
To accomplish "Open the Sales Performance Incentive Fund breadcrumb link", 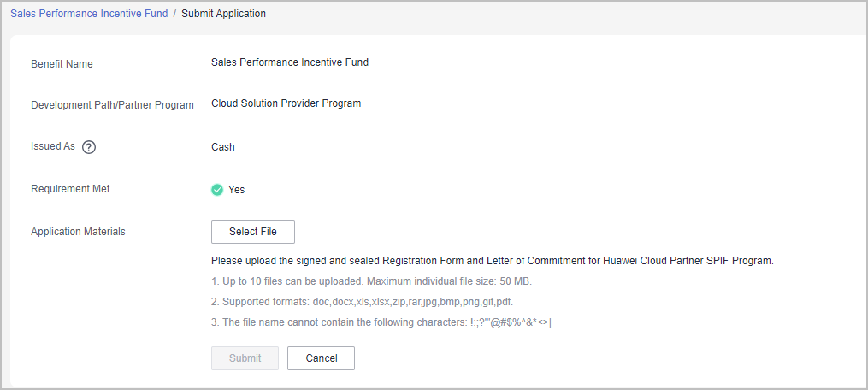I will tap(89, 14).
